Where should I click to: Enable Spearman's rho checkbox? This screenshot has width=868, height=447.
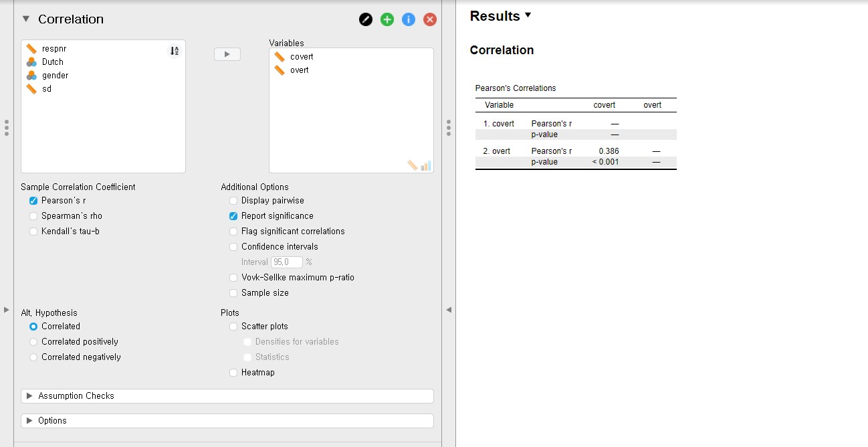point(34,216)
